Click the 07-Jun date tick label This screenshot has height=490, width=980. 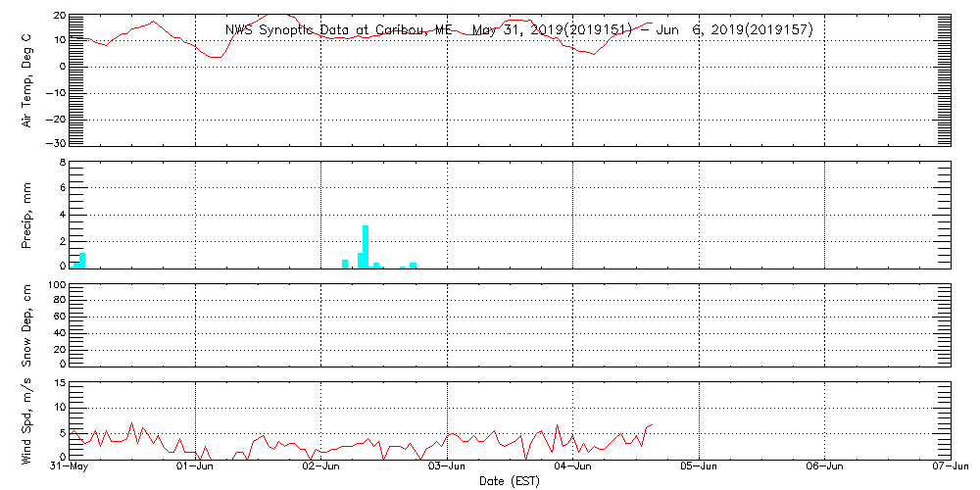(950, 466)
